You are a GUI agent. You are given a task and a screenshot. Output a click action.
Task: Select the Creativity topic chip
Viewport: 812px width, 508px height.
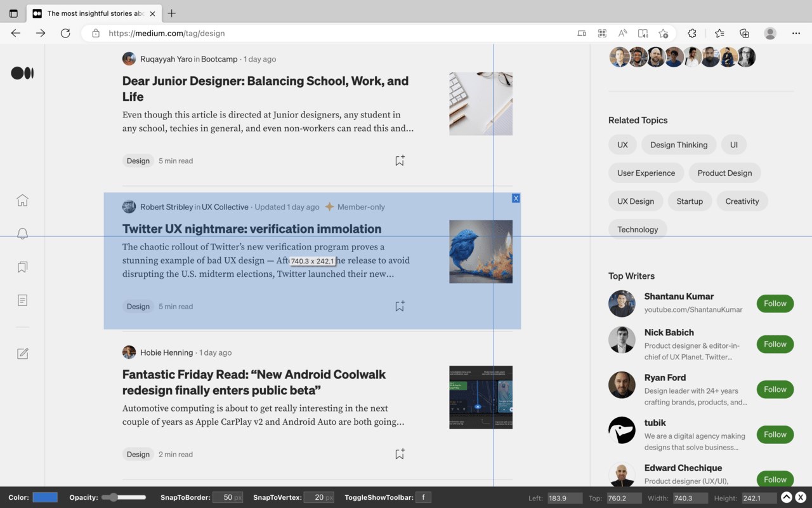(x=742, y=201)
